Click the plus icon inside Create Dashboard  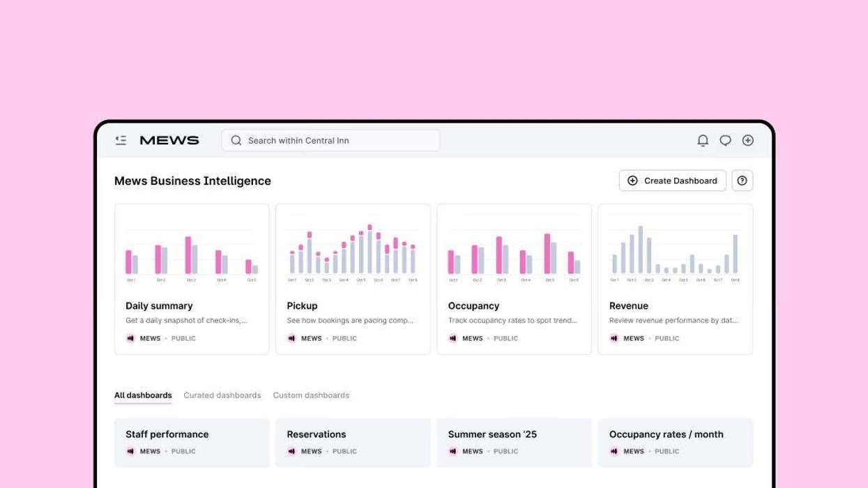click(632, 181)
